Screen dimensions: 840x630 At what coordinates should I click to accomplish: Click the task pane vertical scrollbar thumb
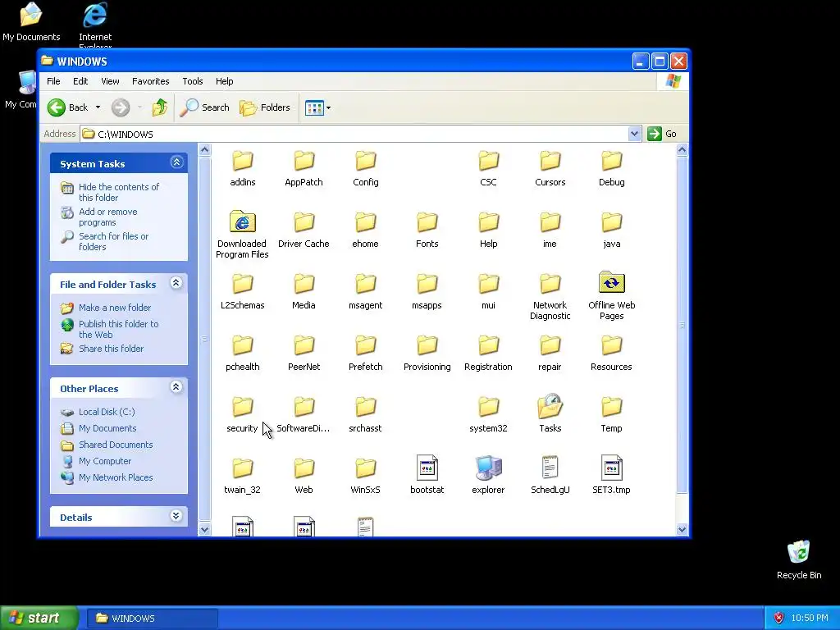point(204,339)
